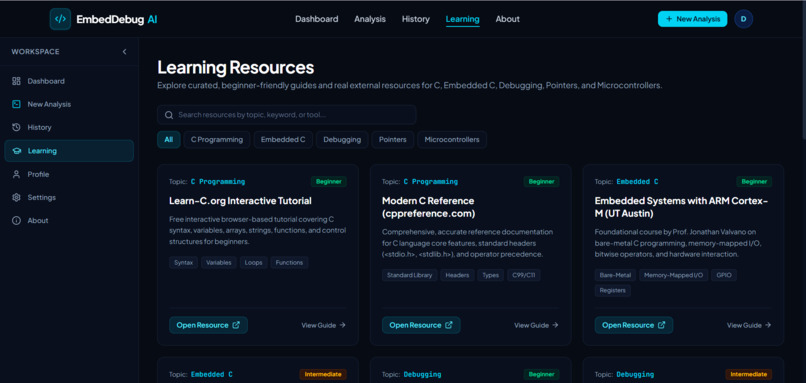Click the Functions tag
The image size is (806, 383).
289,263
